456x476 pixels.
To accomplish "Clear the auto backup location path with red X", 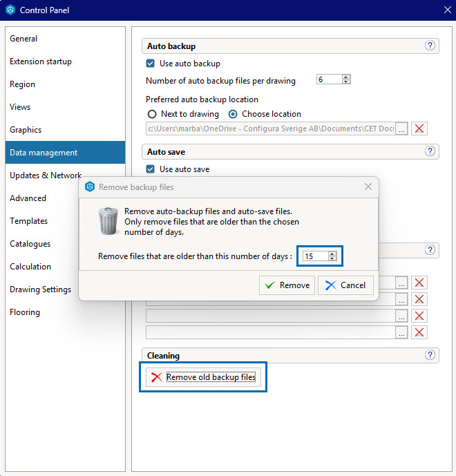I will point(419,128).
